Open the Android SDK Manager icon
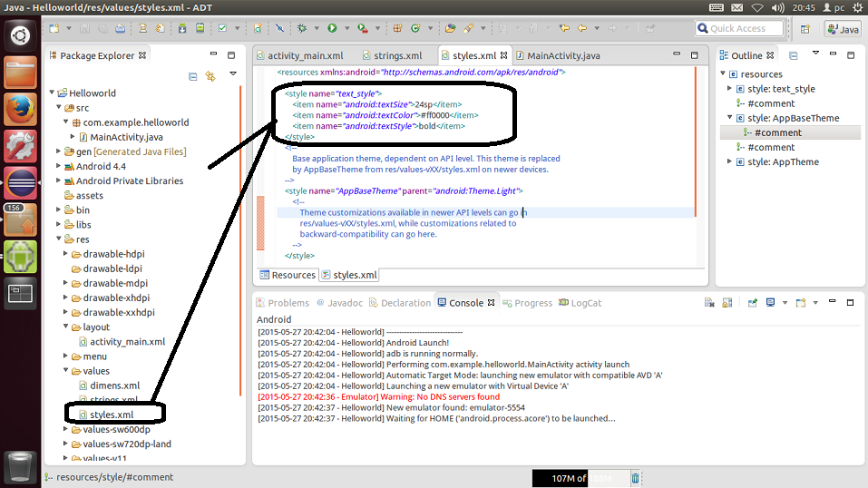This screenshot has width=868, height=488. pos(182,28)
